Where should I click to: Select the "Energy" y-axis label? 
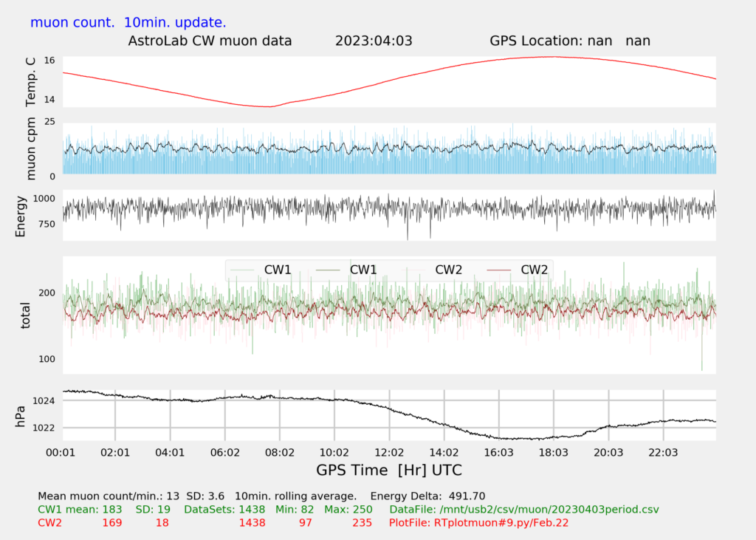tap(21, 216)
